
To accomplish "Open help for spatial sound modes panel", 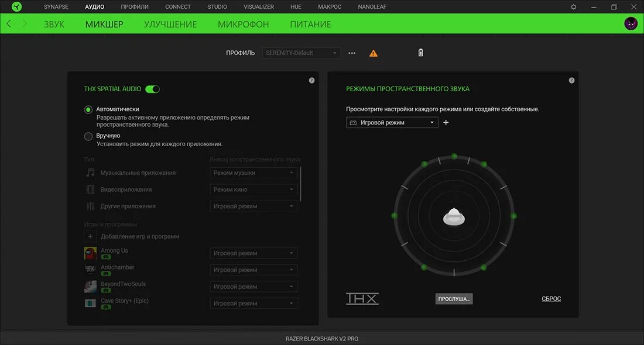I will click(572, 81).
